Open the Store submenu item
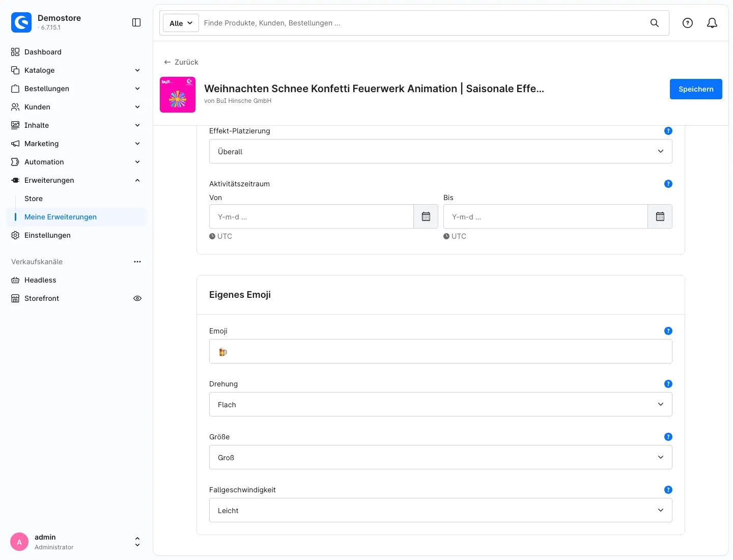Screen dimensions: 733x560 coord(76,199)
